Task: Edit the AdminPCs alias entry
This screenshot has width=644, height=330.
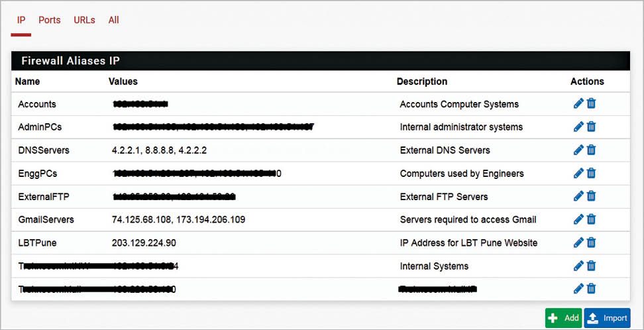Action: [x=578, y=127]
